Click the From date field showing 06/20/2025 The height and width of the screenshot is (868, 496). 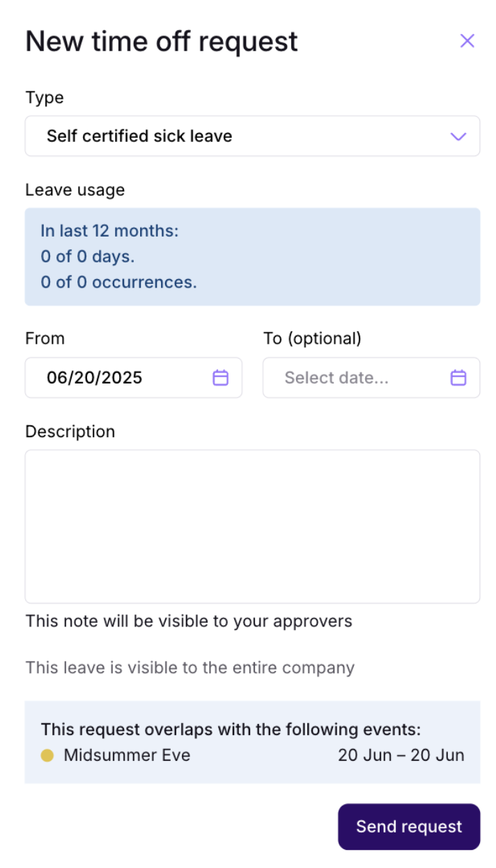tap(134, 378)
